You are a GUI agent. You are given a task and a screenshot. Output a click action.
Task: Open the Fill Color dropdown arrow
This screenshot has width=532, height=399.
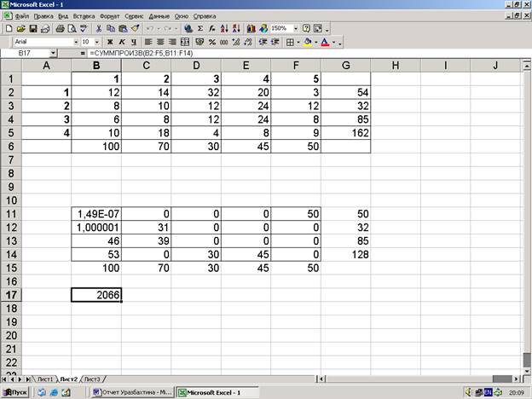(x=315, y=43)
